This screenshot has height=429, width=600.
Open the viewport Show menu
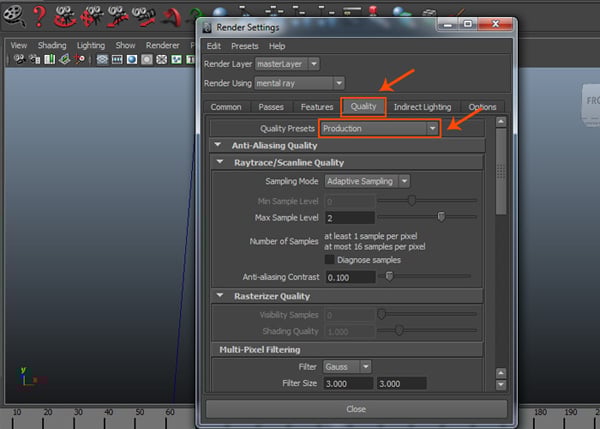pos(126,45)
